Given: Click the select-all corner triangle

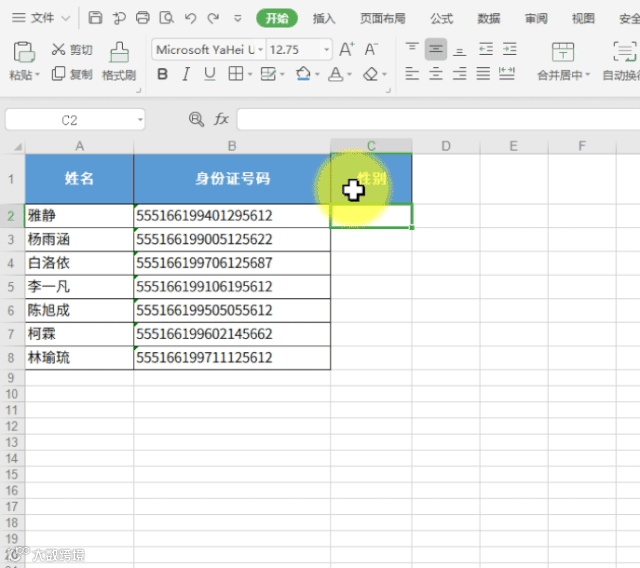Looking at the screenshot, I should pyautogui.click(x=16, y=146).
